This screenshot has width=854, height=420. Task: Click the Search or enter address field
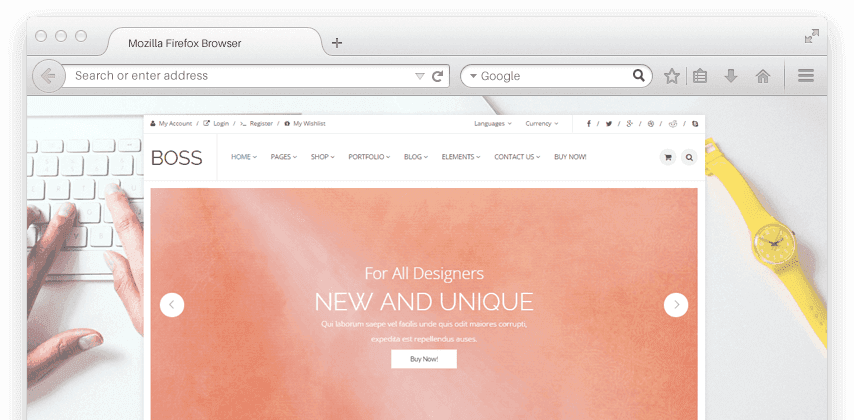[x=240, y=76]
